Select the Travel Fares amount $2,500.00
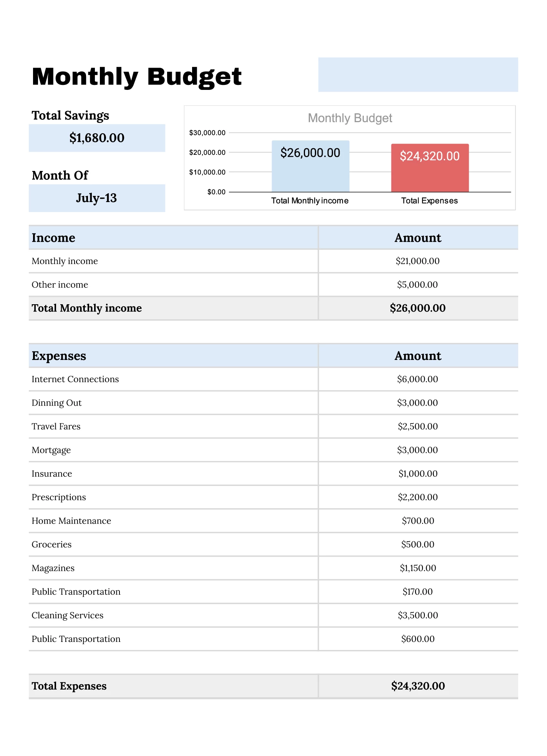Viewport: 547px width, 756px height. click(418, 426)
